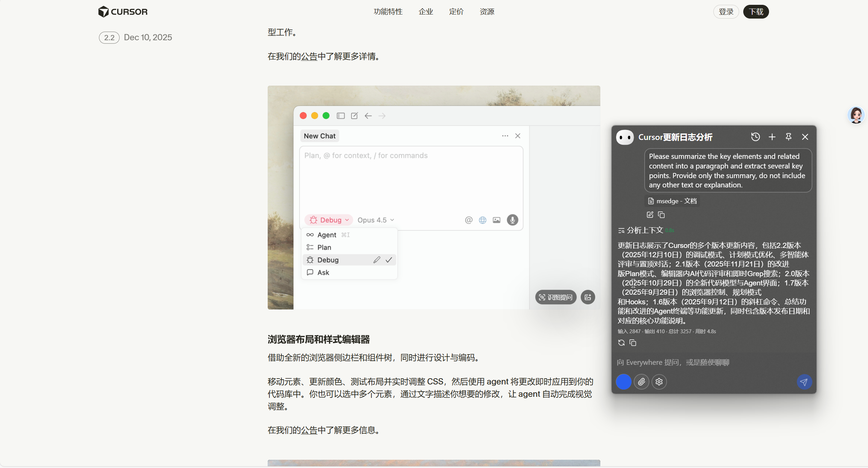Click the attachment paperclip icon
This screenshot has width=868, height=468.
641,382
